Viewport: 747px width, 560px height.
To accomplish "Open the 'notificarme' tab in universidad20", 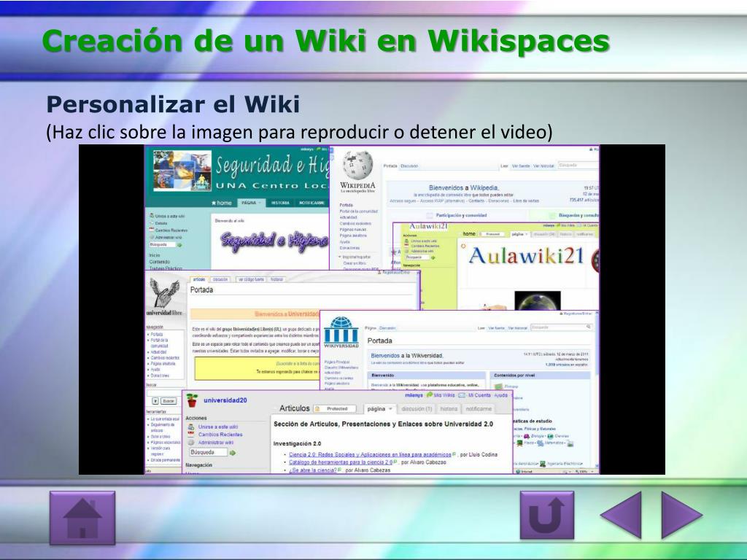I will (x=479, y=409).
